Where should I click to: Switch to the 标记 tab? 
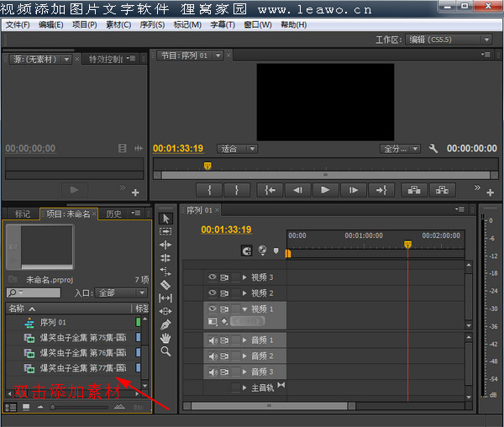tap(22, 213)
